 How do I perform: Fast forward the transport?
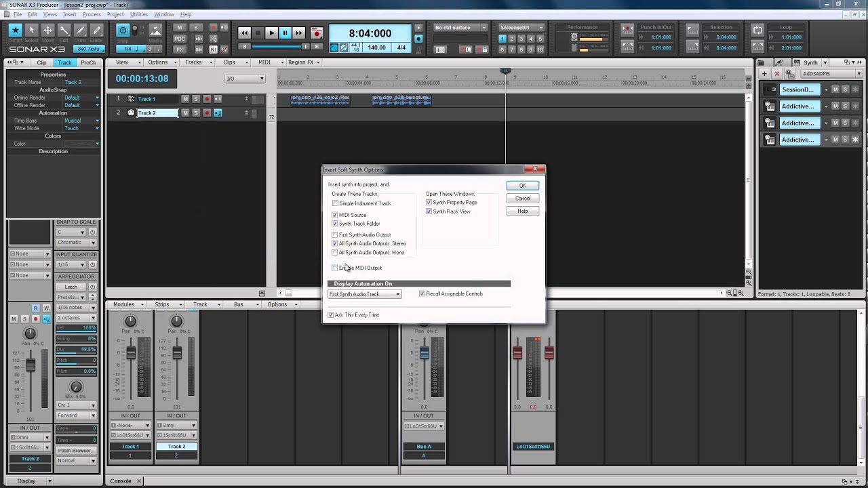point(298,33)
